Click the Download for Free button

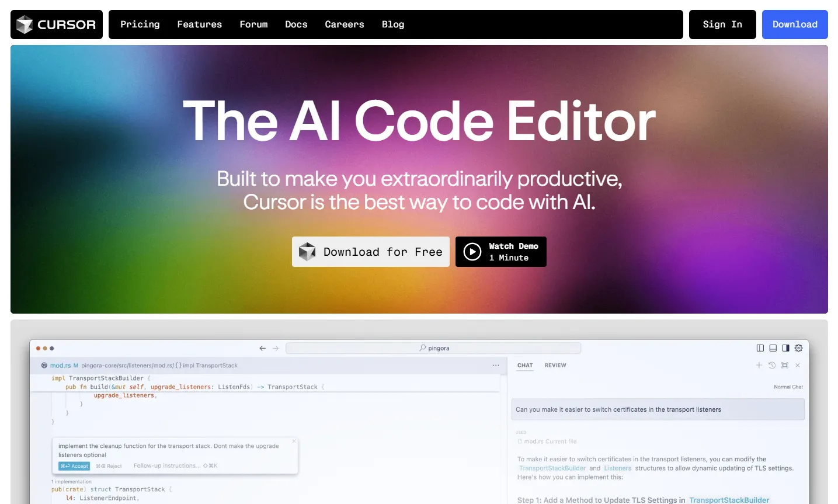[x=371, y=252]
